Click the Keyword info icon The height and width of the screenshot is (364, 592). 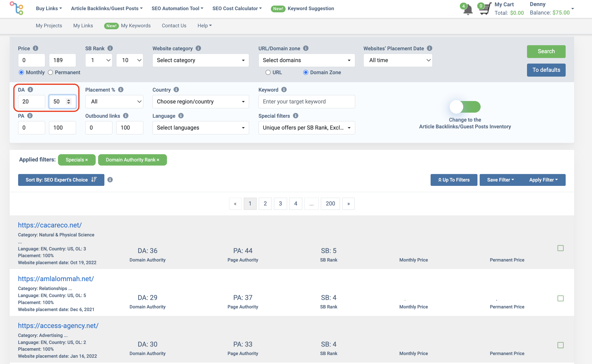coord(284,90)
